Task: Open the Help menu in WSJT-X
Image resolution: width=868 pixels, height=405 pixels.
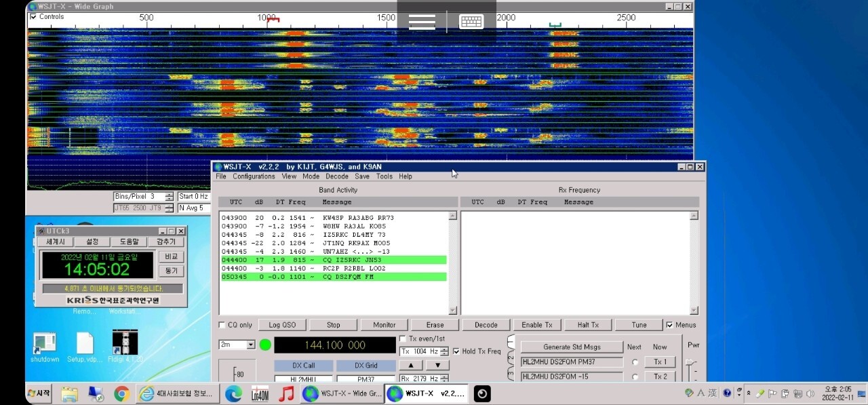Action: click(406, 176)
